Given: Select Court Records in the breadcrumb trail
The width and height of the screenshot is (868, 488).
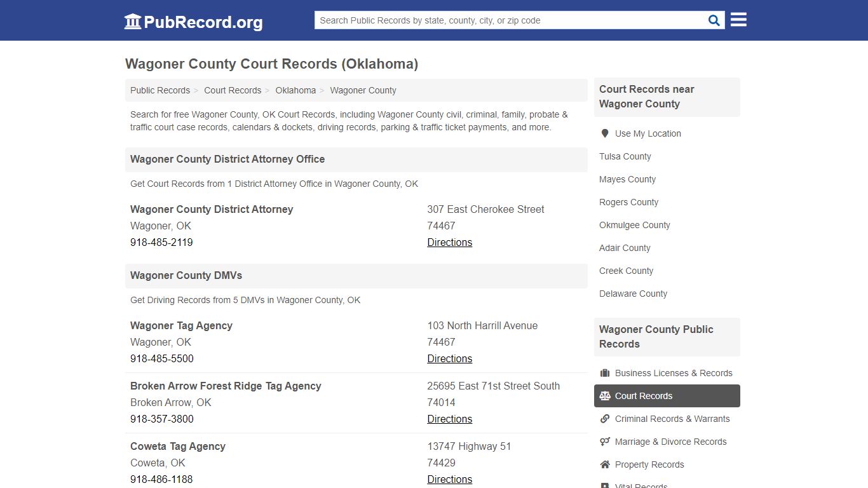Looking at the screenshot, I should point(233,90).
